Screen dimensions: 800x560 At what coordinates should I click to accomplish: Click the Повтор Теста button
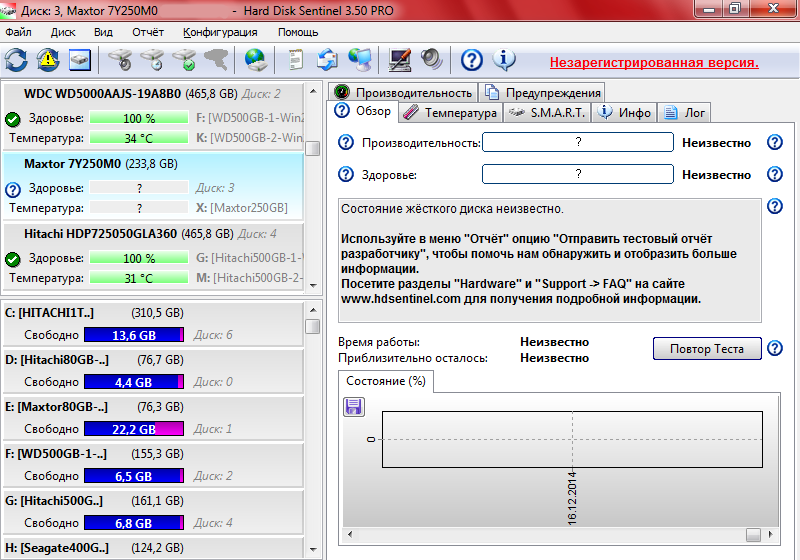[x=707, y=348]
